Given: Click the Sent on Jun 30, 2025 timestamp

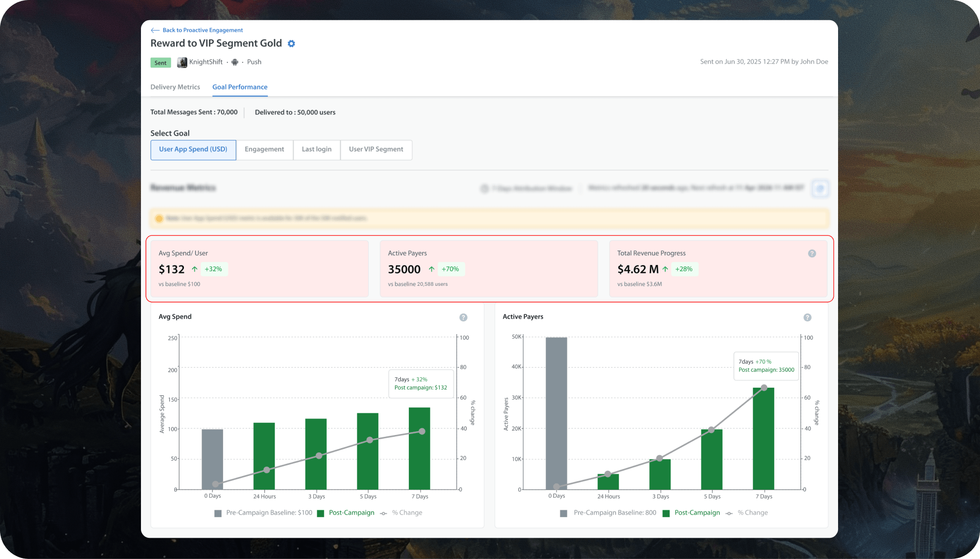Looking at the screenshot, I should click(x=764, y=62).
